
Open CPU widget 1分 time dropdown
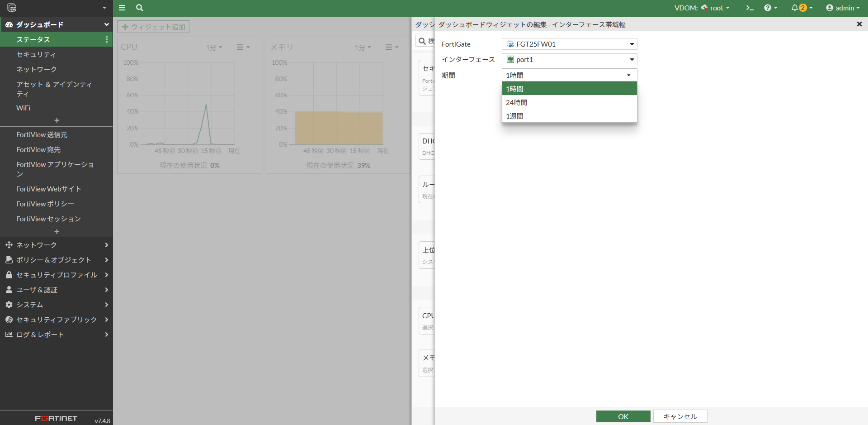pos(214,47)
